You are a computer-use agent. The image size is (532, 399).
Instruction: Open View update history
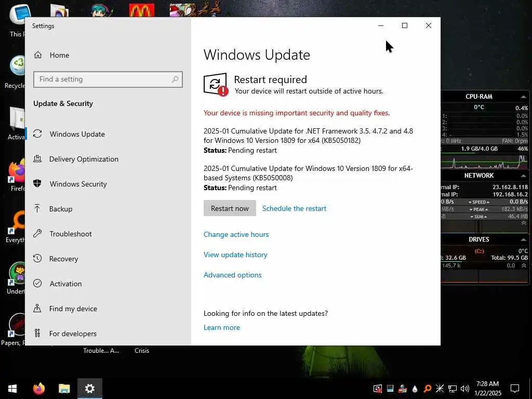coord(235,255)
